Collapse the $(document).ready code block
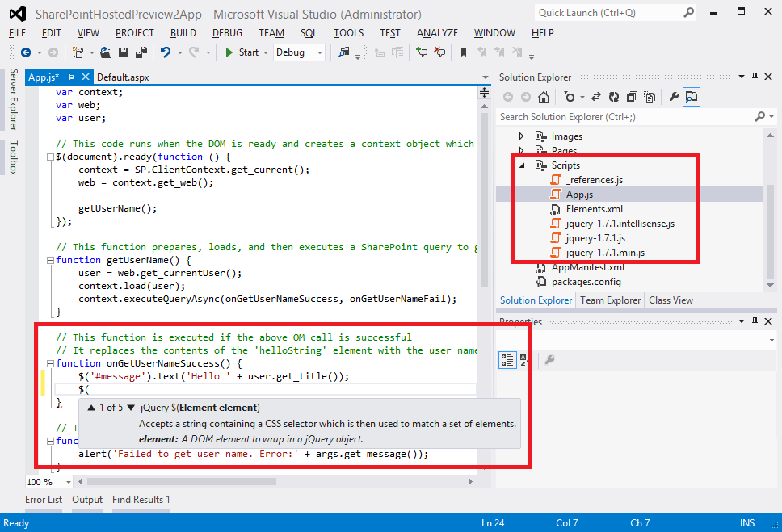782x532 pixels. (50, 157)
